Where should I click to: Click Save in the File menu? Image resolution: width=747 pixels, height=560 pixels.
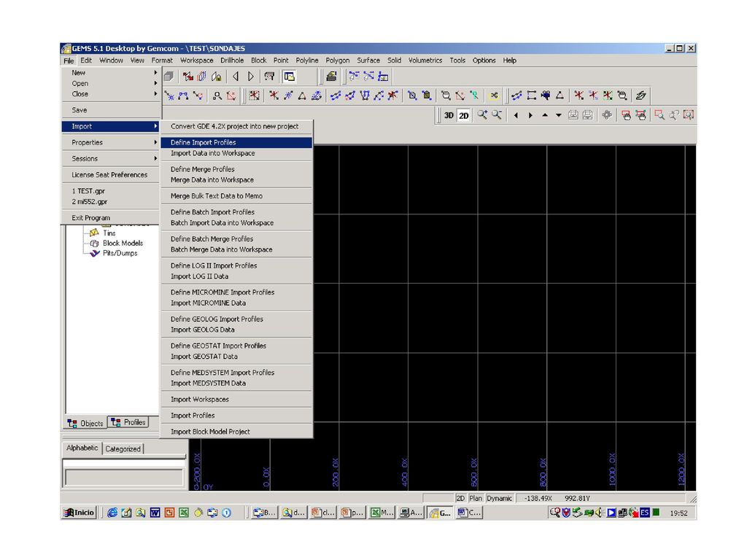pos(112,110)
